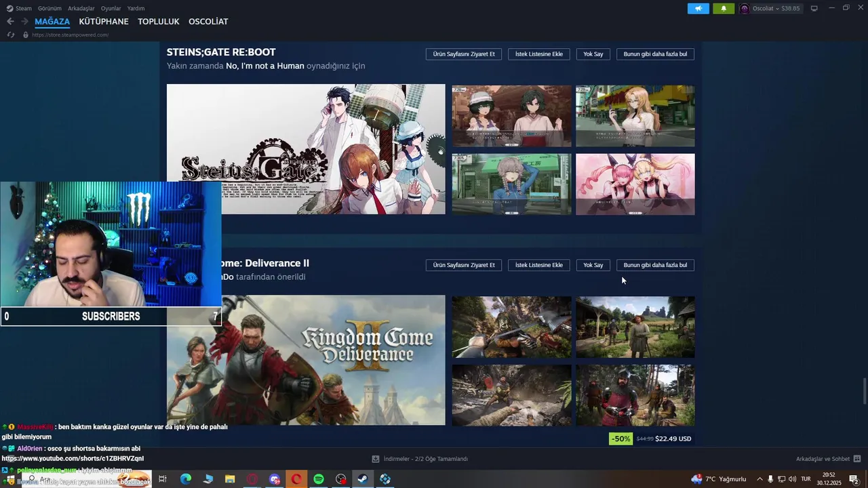Find more like Kingdom Come Deliverance II
868x488 pixels.
[x=655, y=265]
